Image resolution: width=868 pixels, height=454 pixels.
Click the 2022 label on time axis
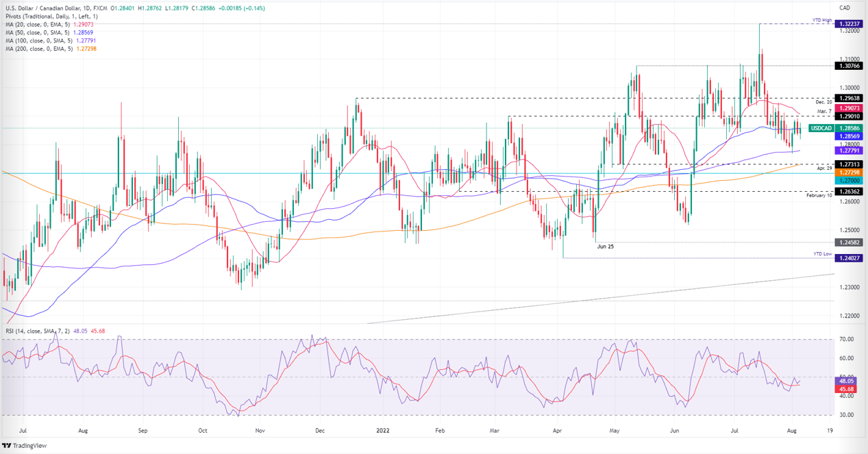(383, 432)
